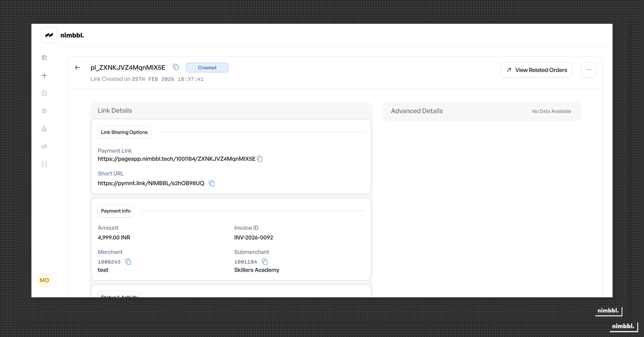Open the analytics bar chart icon

click(x=44, y=129)
